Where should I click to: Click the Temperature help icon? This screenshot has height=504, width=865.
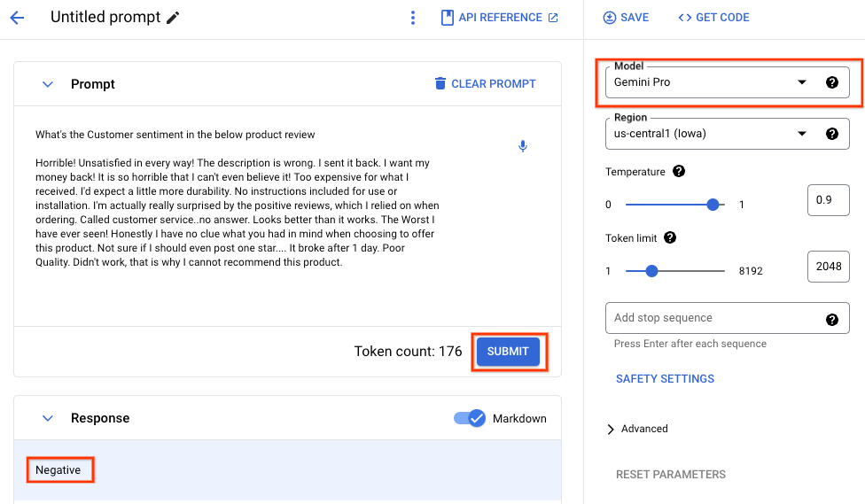679,171
